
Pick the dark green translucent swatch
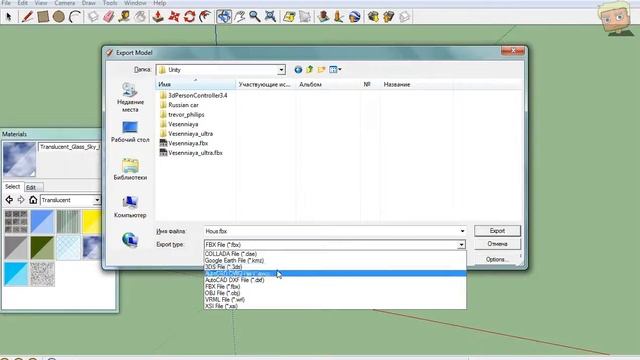click(42, 248)
